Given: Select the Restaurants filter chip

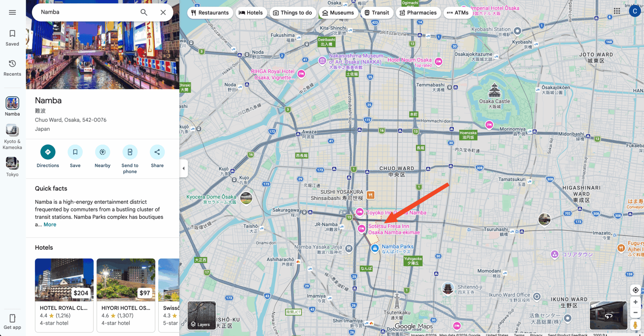Looking at the screenshot, I should click(210, 13).
